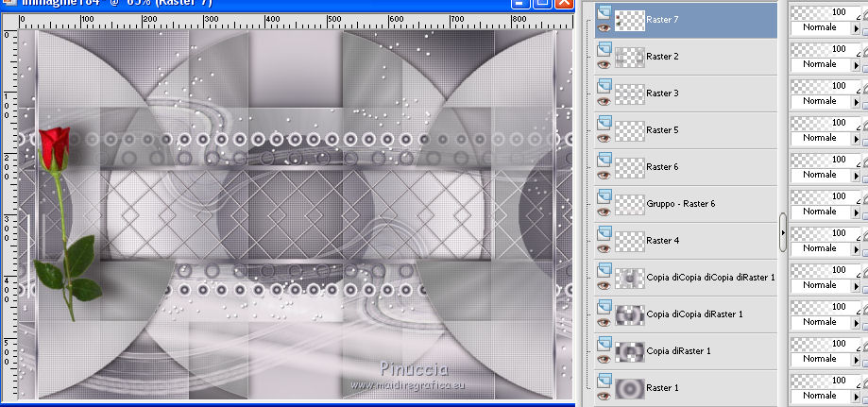The width and height of the screenshot is (868, 407).
Task: Click the layer type icon beside Raster 5
Action: tap(604, 123)
